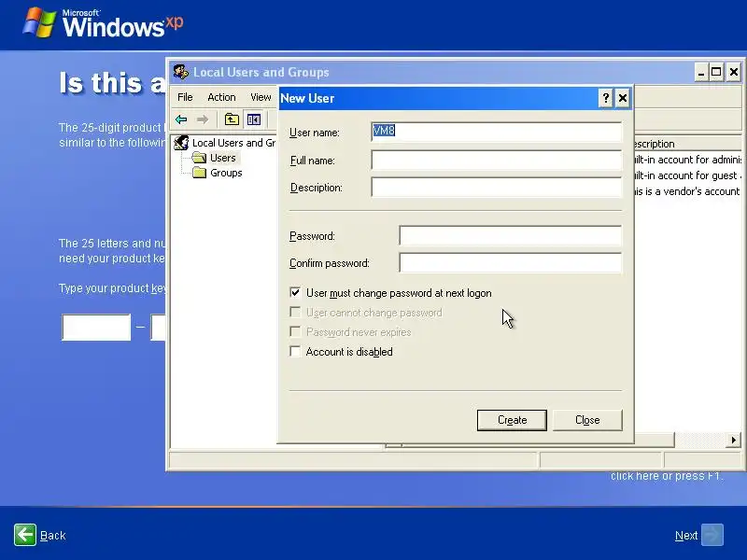Click the green Back arrow icon

click(x=25, y=535)
